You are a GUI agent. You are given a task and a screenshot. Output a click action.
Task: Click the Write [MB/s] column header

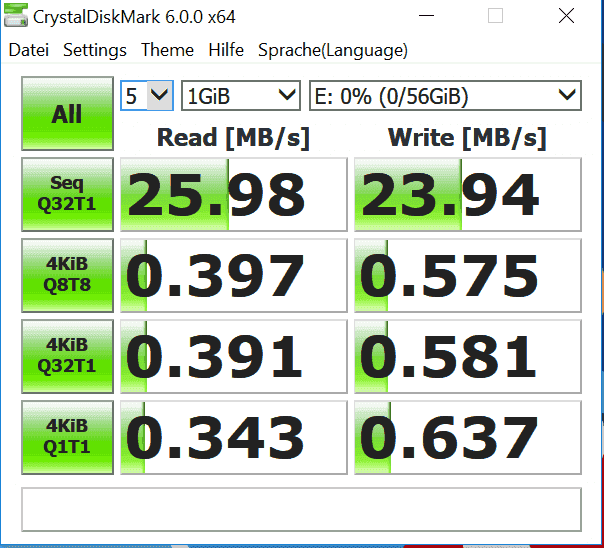tap(467, 138)
